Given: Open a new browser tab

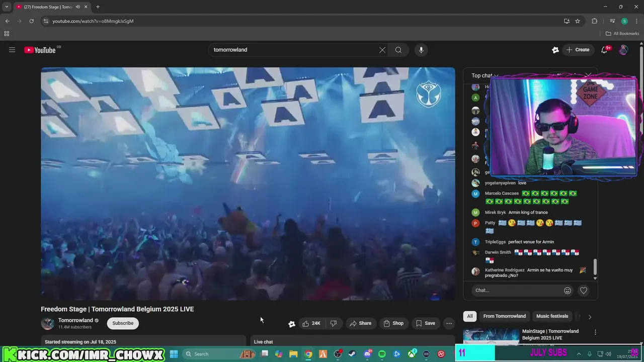Looking at the screenshot, I should [98, 7].
